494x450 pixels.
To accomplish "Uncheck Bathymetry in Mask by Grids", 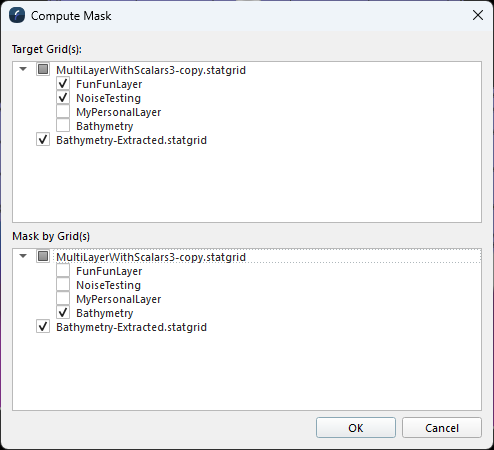I will (63, 313).
